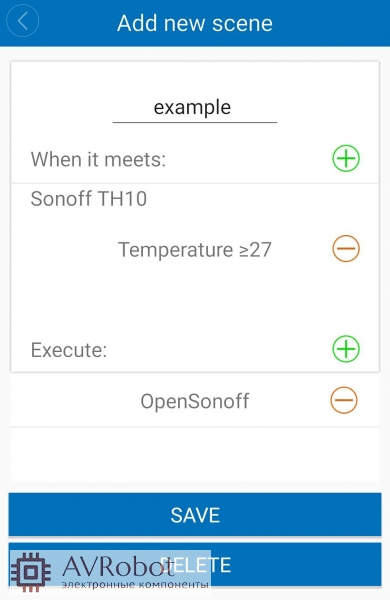Edit the scene name field 'example'
Screen dimensions: 390x600
(194, 108)
